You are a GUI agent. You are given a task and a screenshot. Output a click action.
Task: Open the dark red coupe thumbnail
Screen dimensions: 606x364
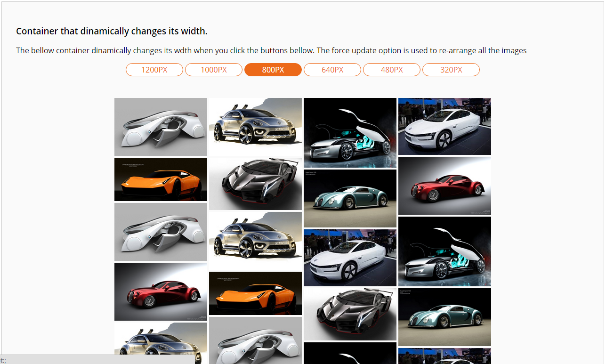(x=161, y=291)
